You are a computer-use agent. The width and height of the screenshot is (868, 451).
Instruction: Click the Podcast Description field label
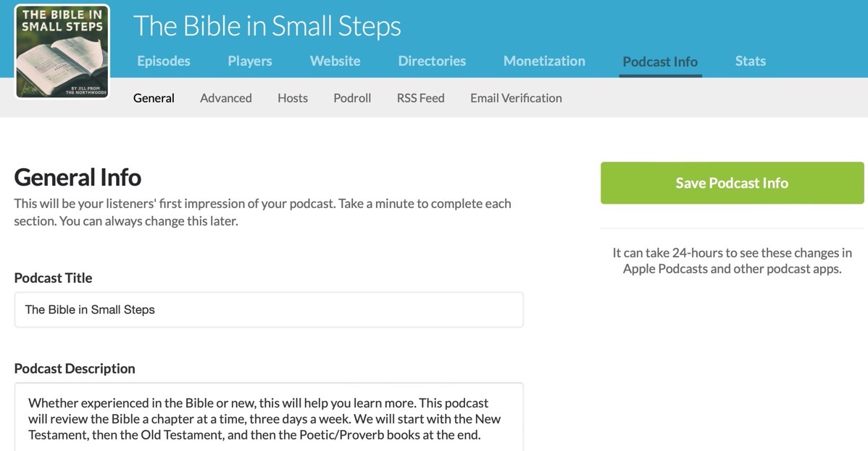(75, 368)
